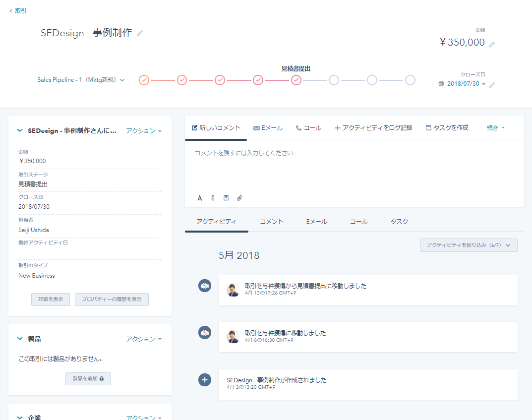Viewport: 532px width, 420px height.
Task: Switch to the コール compose tab
Action: (x=308, y=128)
